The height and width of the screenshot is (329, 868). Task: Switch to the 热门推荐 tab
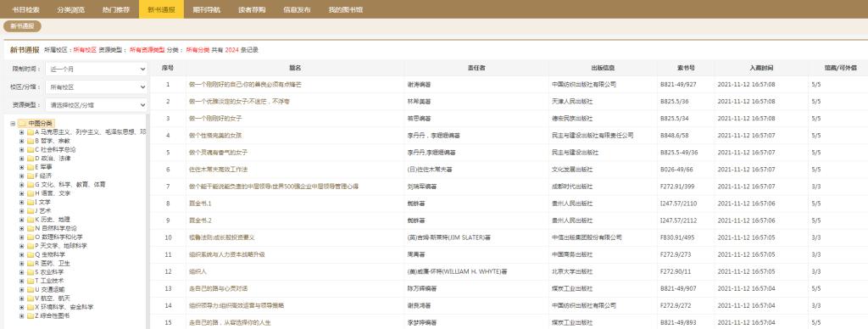pos(115,9)
